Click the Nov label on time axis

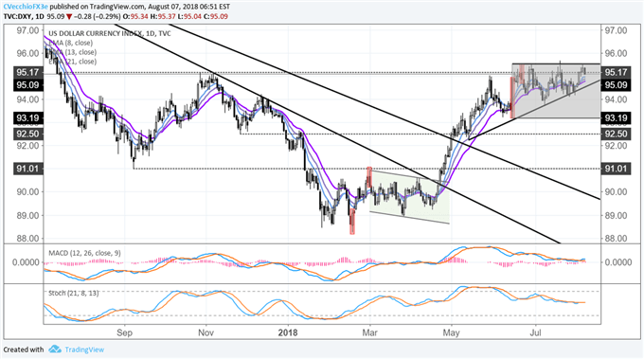pyautogui.click(x=206, y=332)
